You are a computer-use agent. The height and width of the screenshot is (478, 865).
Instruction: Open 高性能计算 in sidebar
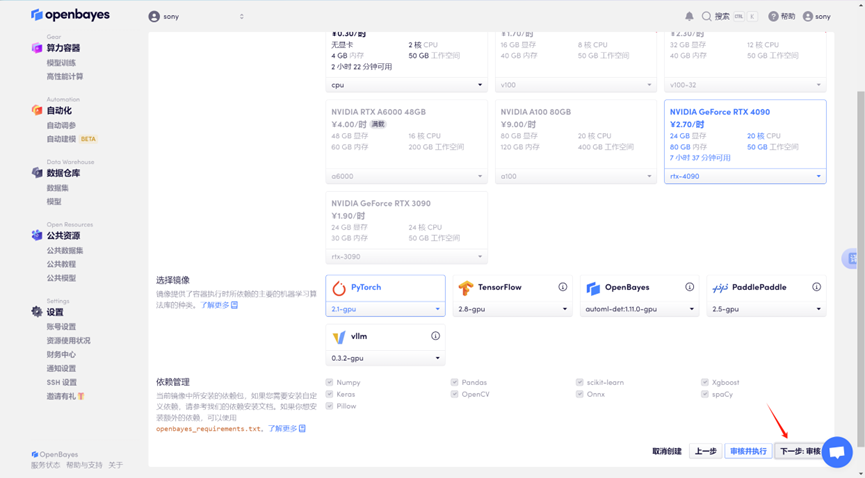[65, 77]
